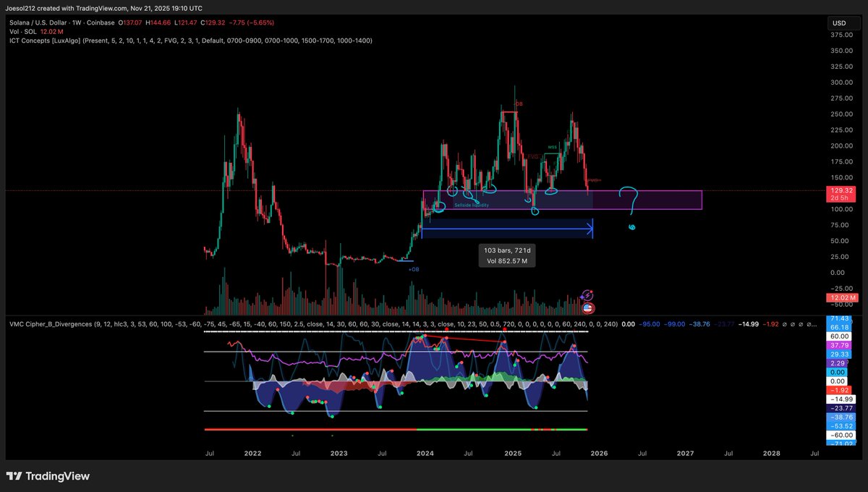Click the lightning event icon on the chart
The image size is (868, 492).
point(588,294)
